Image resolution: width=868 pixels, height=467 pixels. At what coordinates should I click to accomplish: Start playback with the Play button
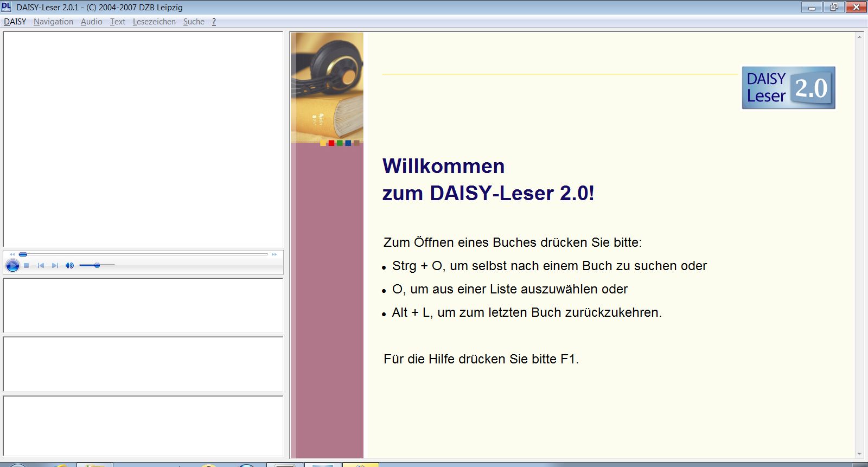[12, 265]
